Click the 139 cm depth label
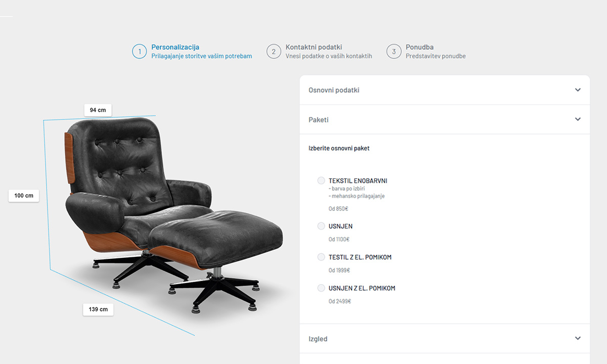Viewport: 607px width, 364px height. 98,309
